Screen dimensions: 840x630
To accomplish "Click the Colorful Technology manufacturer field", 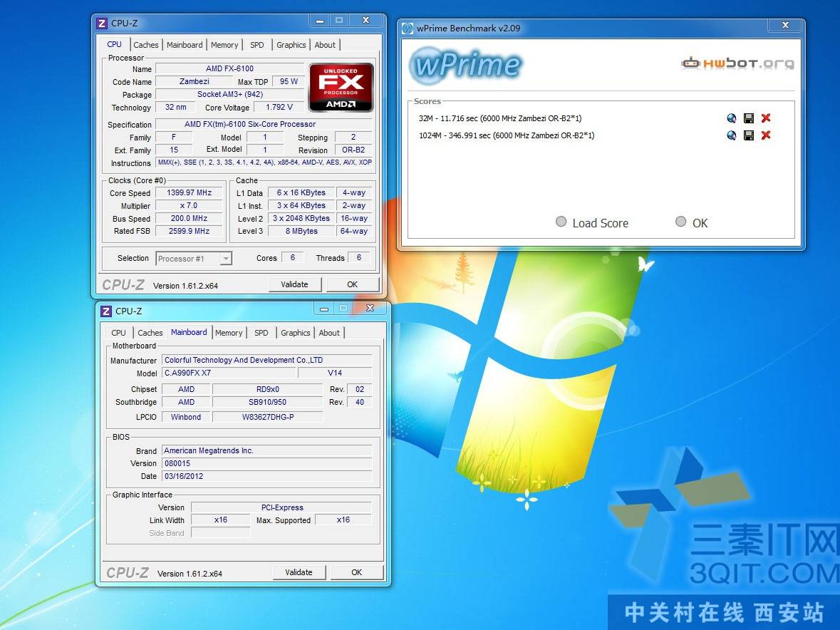I will click(266, 360).
